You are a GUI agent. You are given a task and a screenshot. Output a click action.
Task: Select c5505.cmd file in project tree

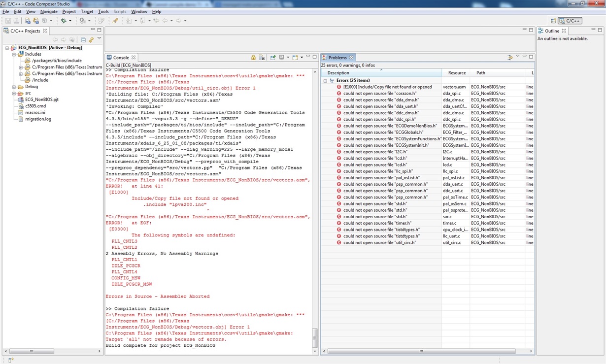pyautogui.click(x=35, y=106)
